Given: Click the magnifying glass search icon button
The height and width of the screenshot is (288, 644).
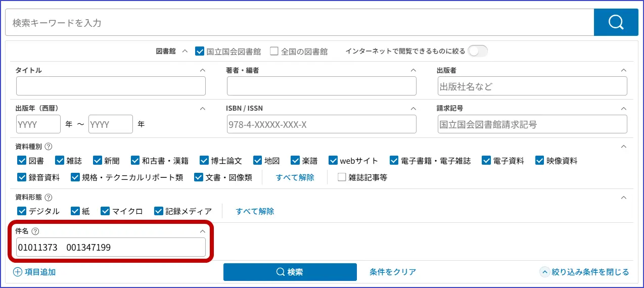Looking at the screenshot, I should [x=616, y=22].
